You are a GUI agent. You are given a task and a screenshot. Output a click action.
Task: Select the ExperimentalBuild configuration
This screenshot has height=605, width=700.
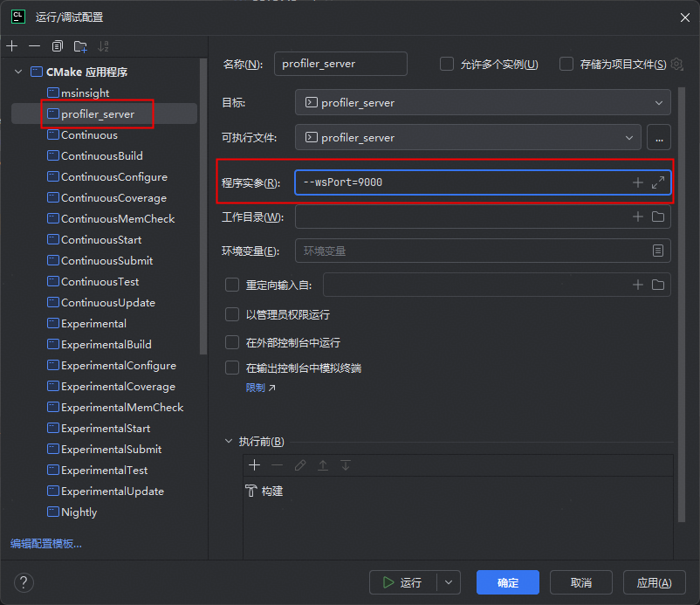(x=106, y=344)
